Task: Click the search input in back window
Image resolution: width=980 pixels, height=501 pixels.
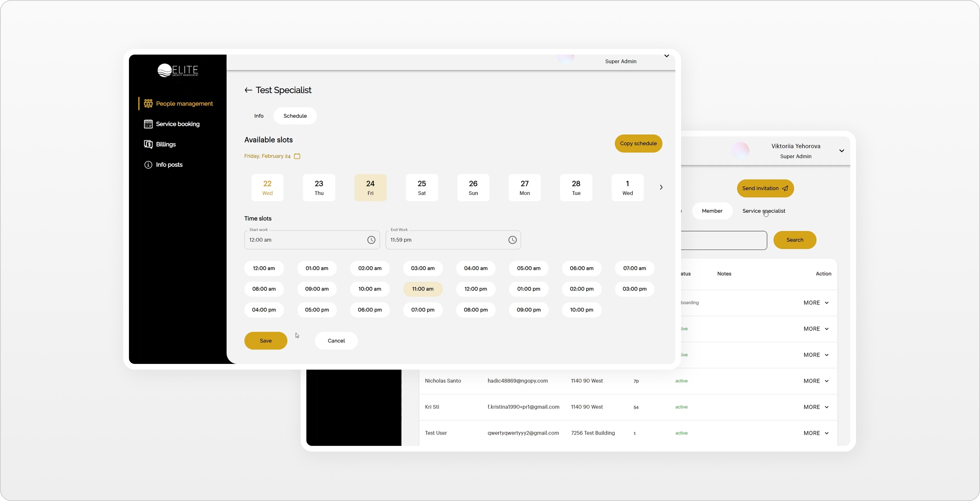Action: (x=724, y=240)
